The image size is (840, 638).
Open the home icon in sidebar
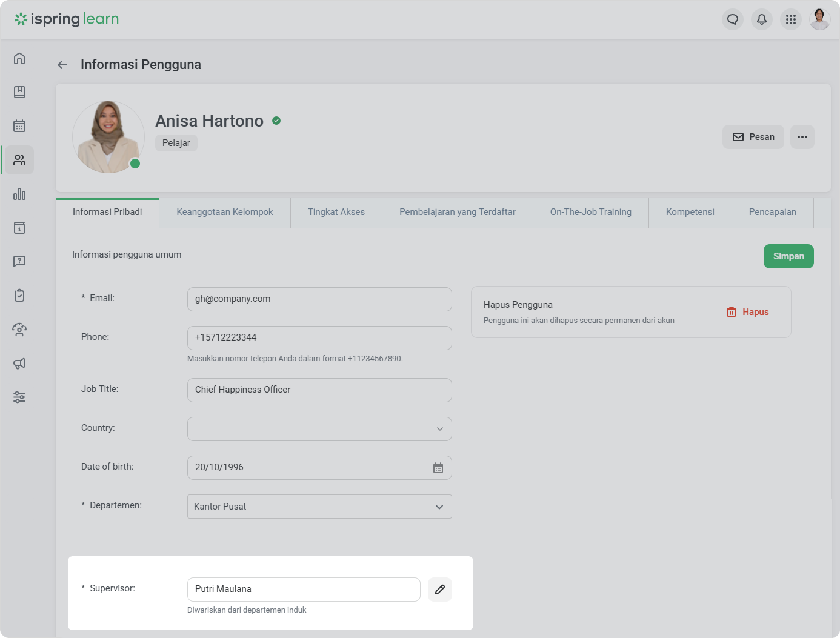point(19,58)
